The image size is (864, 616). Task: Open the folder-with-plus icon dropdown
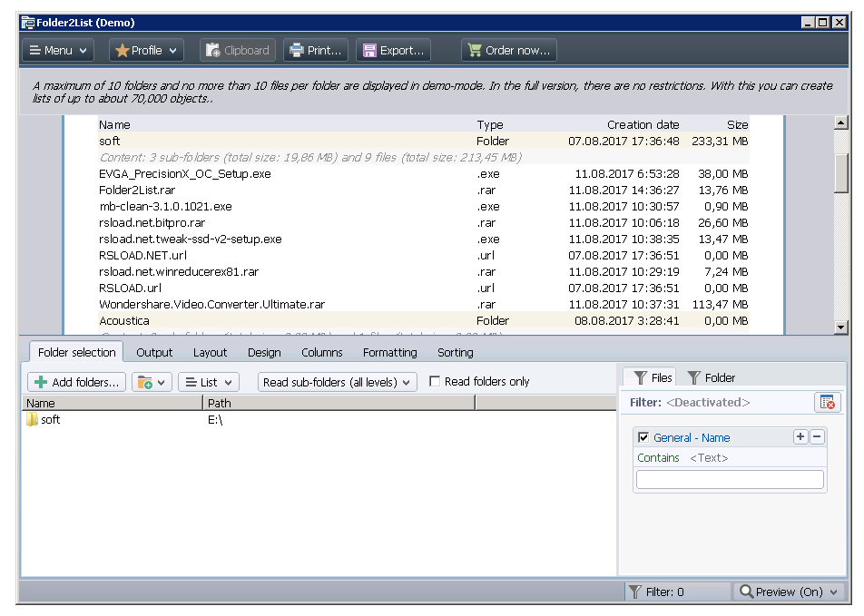click(152, 383)
